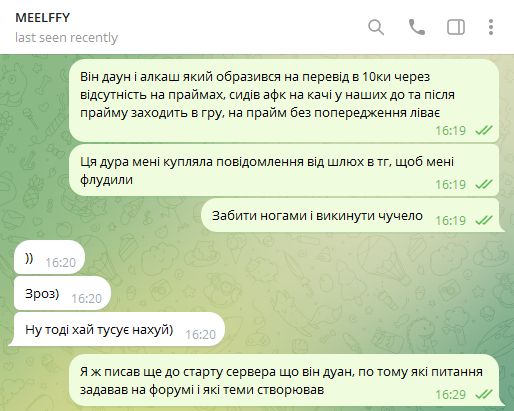Open search in this chat

pyautogui.click(x=376, y=27)
